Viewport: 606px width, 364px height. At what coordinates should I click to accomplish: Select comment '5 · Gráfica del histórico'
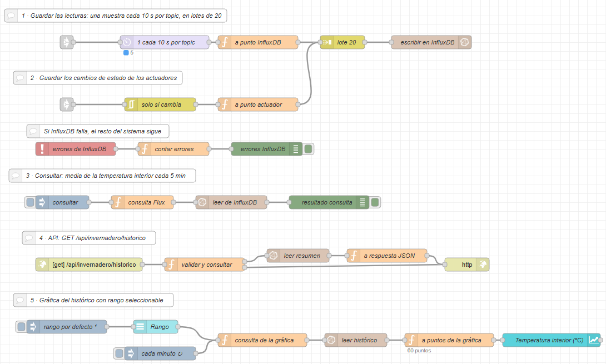pyautogui.click(x=93, y=300)
